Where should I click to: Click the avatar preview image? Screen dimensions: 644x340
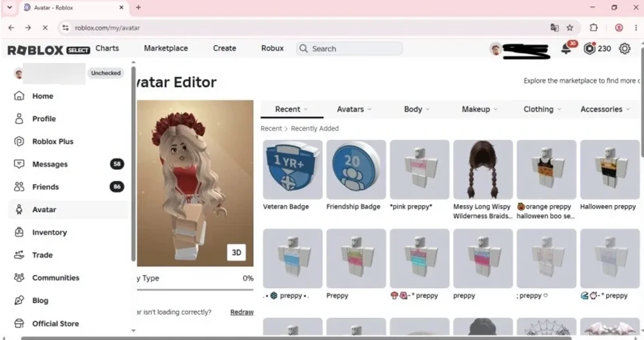(x=195, y=183)
